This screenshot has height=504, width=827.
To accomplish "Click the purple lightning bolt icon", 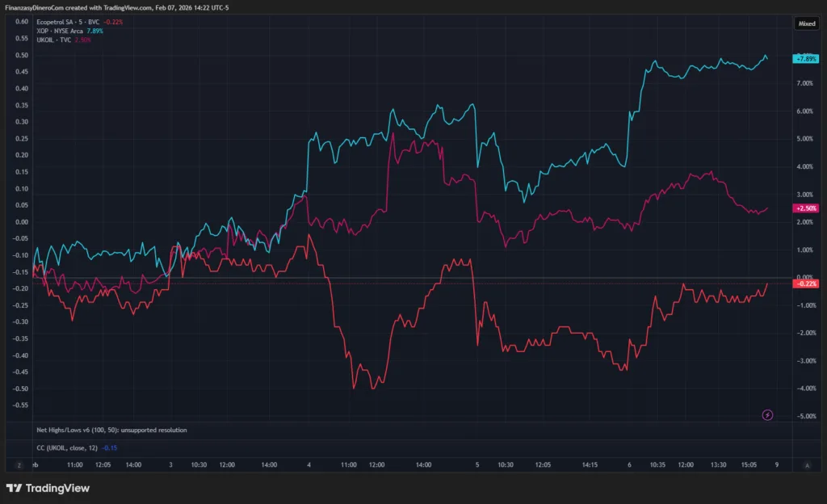I will pyautogui.click(x=767, y=414).
